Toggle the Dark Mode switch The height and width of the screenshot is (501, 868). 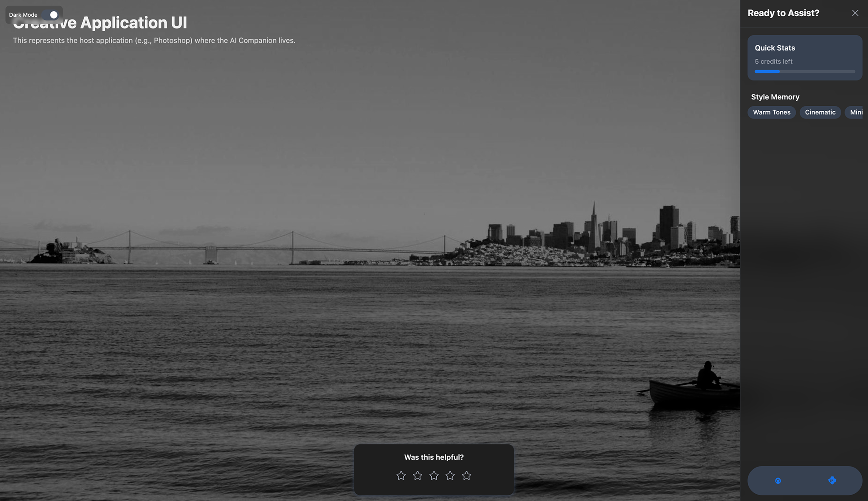click(x=51, y=15)
